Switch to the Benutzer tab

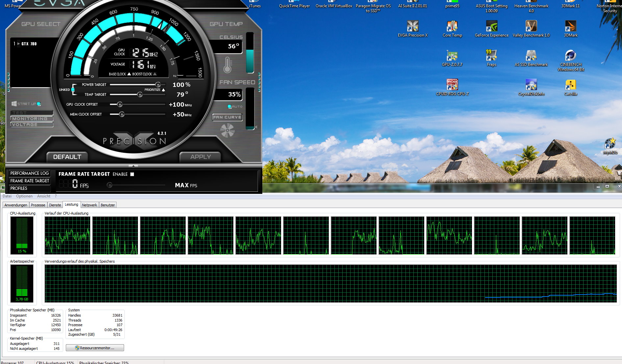(108, 205)
